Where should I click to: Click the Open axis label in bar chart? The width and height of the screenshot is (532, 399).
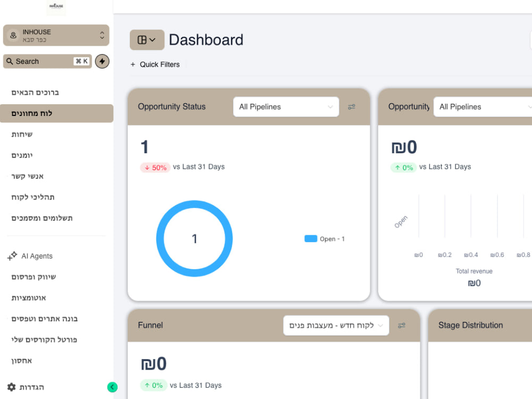tap(401, 222)
